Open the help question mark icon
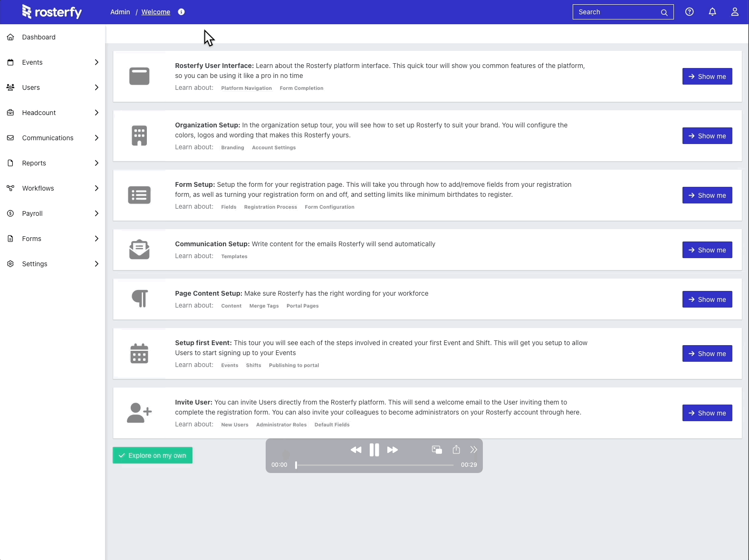Image resolution: width=749 pixels, height=560 pixels. pyautogui.click(x=690, y=12)
